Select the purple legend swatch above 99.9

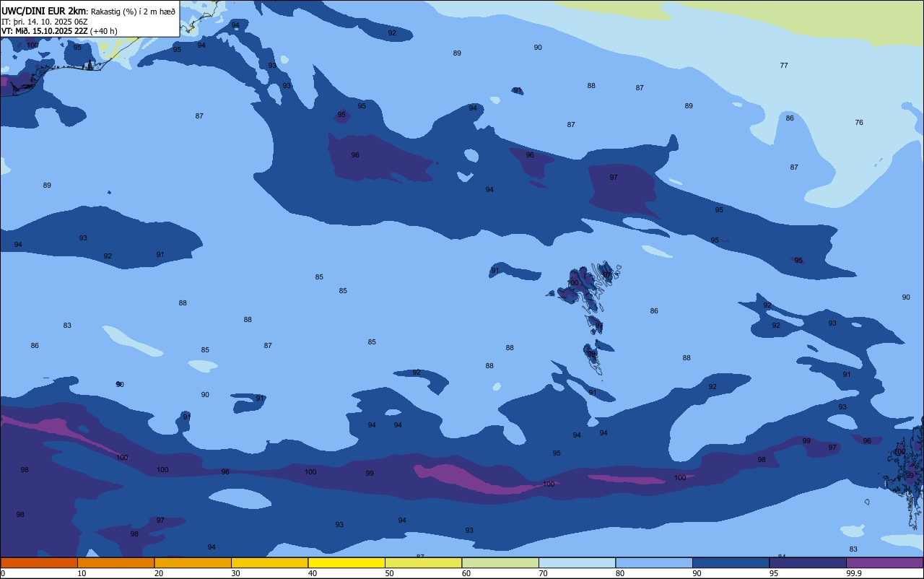(x=884, y=562)
